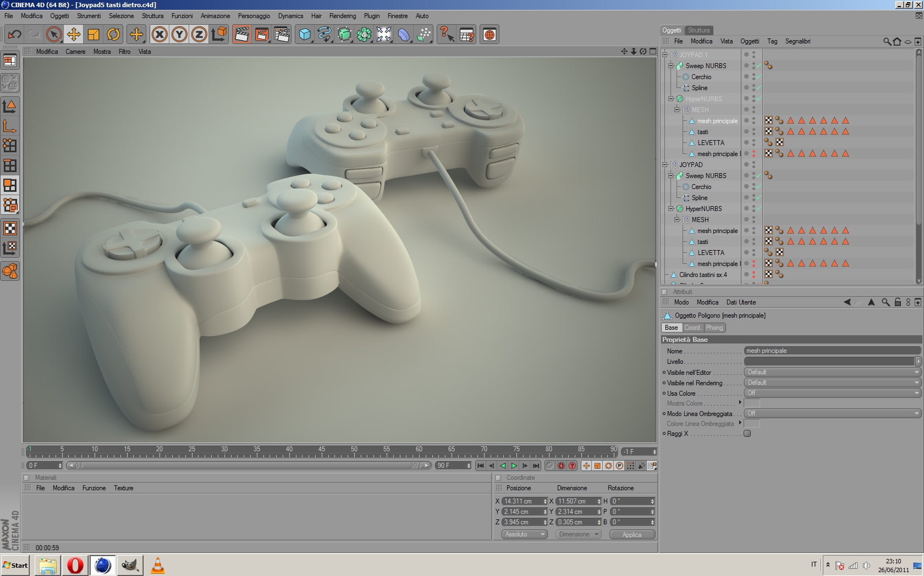
Task: Open the render settings clapperboard icon
Action: (x=282, y=35)
